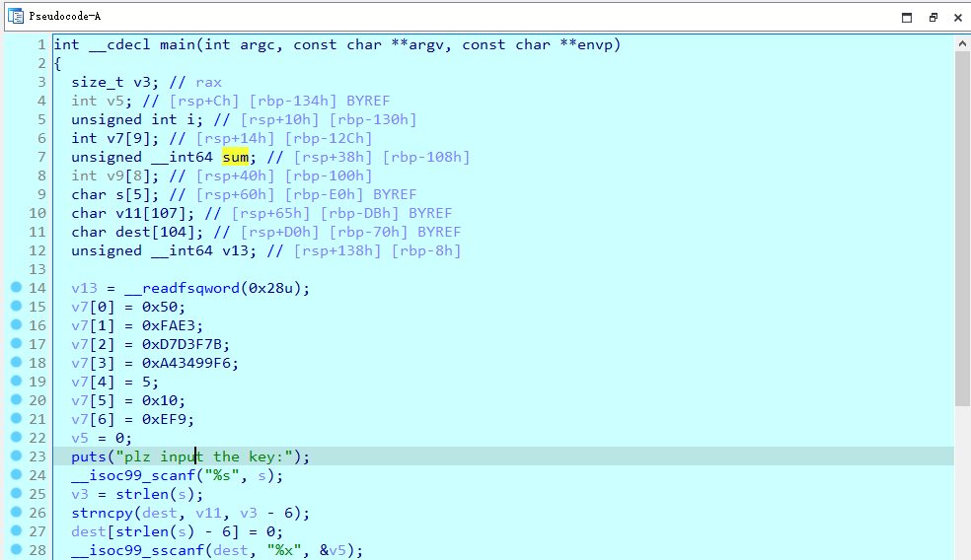
Task: Float the Pseudocode-A panel with the restore icon
Action: point(933,17)
